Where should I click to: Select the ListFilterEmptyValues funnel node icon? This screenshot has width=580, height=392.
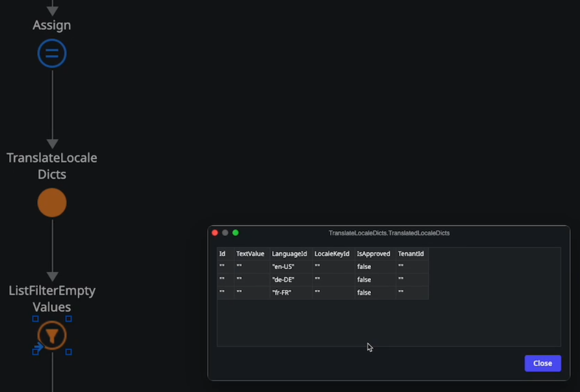[x=52, y=336]
